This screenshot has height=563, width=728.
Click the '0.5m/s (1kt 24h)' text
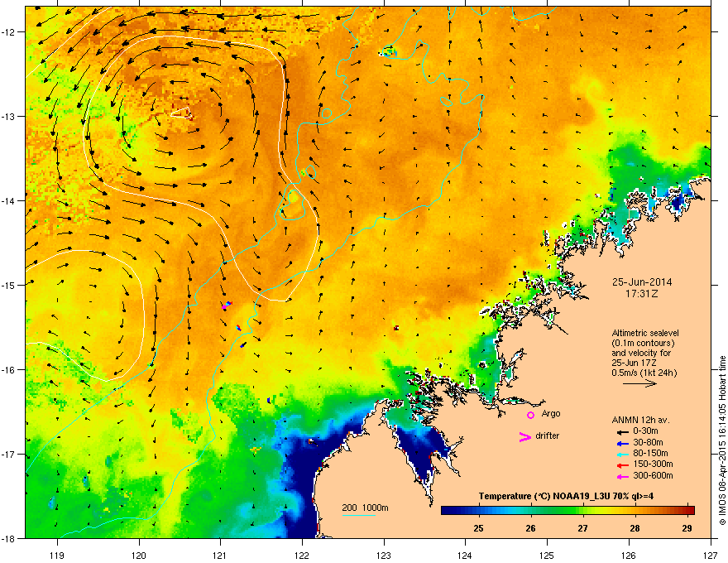pyautogui.click(x=644, y=373)
